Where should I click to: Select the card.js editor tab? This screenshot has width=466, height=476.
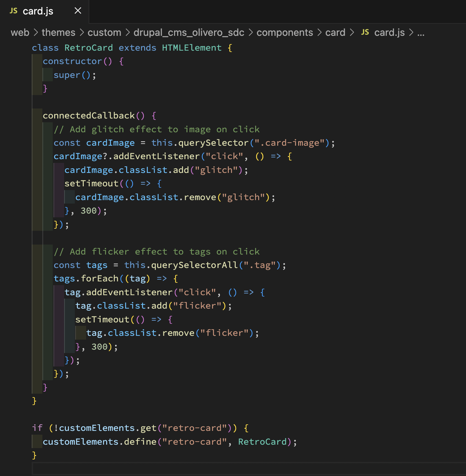(44, 11)
